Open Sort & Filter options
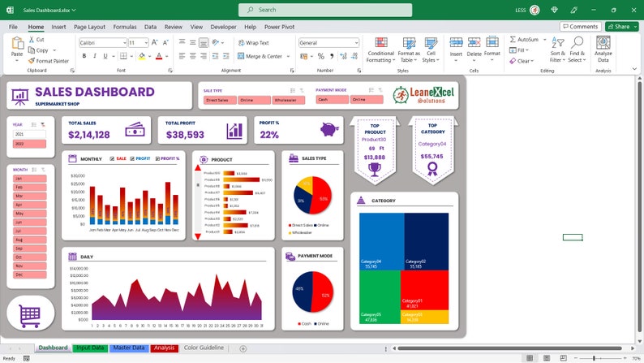 coord(558,50)
